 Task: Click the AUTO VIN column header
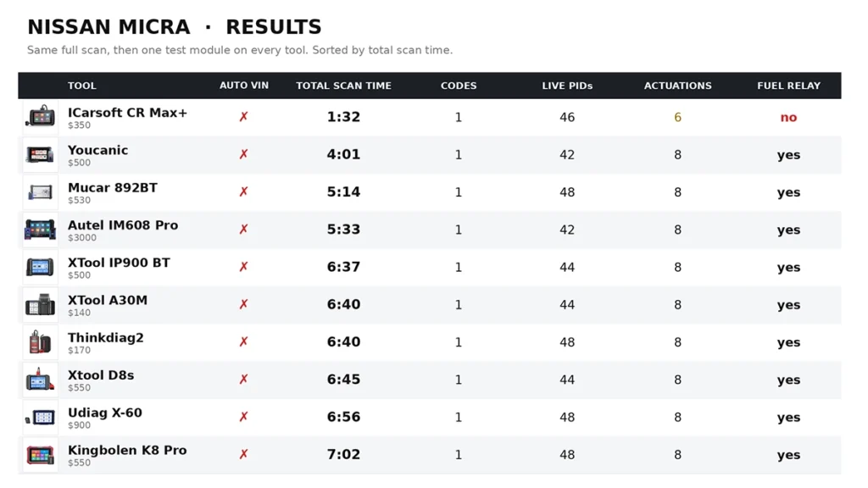[x=243, y=86]
